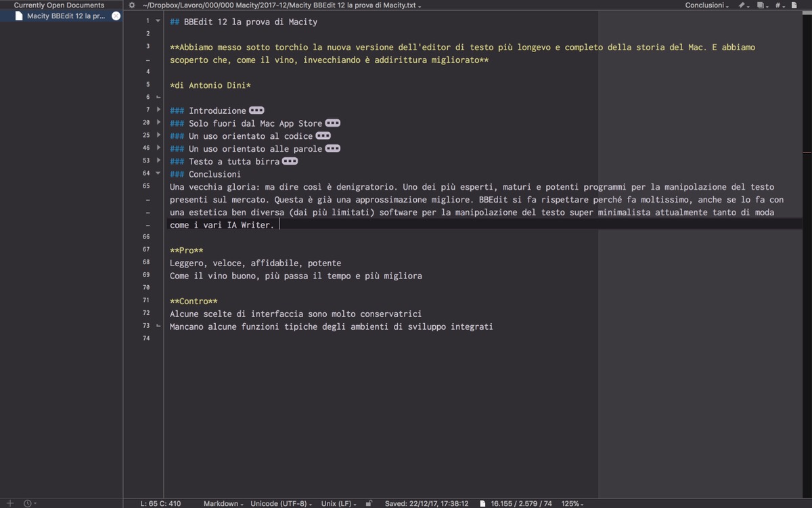Click the gear icon beside the file path
The width and height of the screenshot is (812, 508).
[132, 5]
